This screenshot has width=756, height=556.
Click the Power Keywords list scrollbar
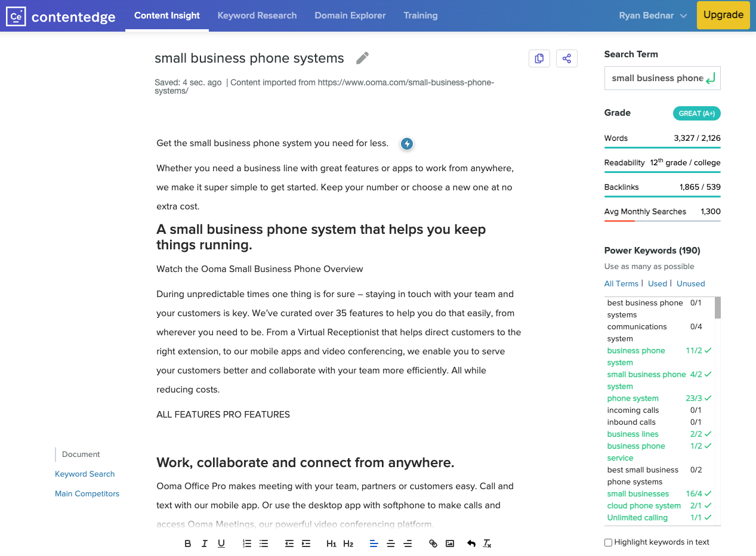point(718,308)
